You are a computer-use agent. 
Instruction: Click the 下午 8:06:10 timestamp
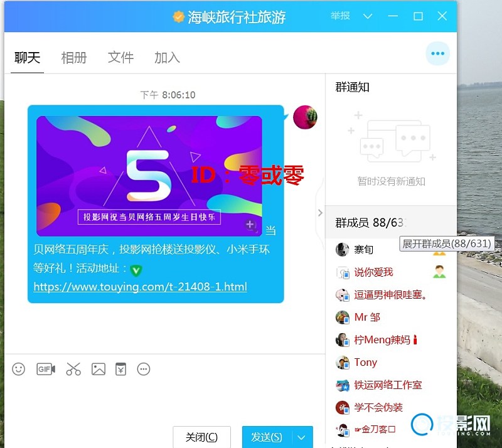pos(168,95)
